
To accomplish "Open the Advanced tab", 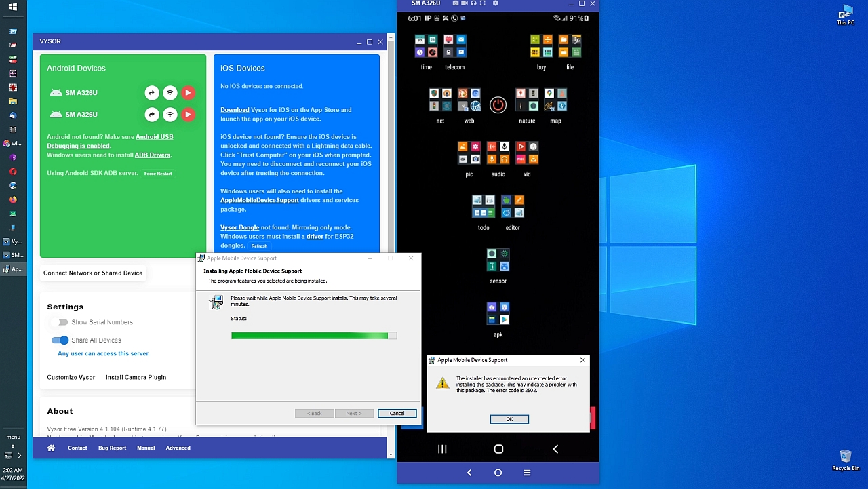I will 178,448.
